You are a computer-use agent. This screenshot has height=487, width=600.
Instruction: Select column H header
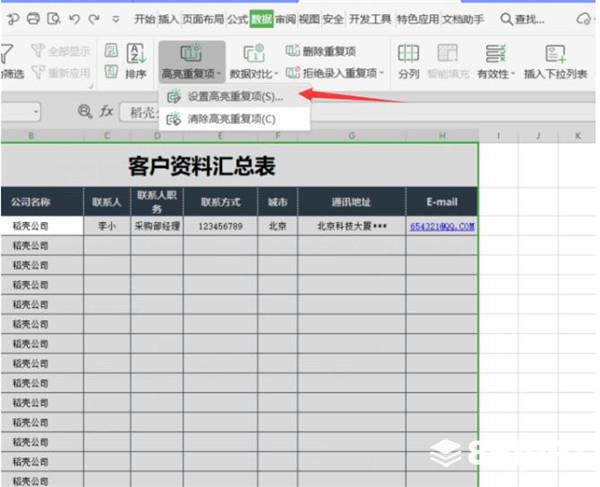442,135
